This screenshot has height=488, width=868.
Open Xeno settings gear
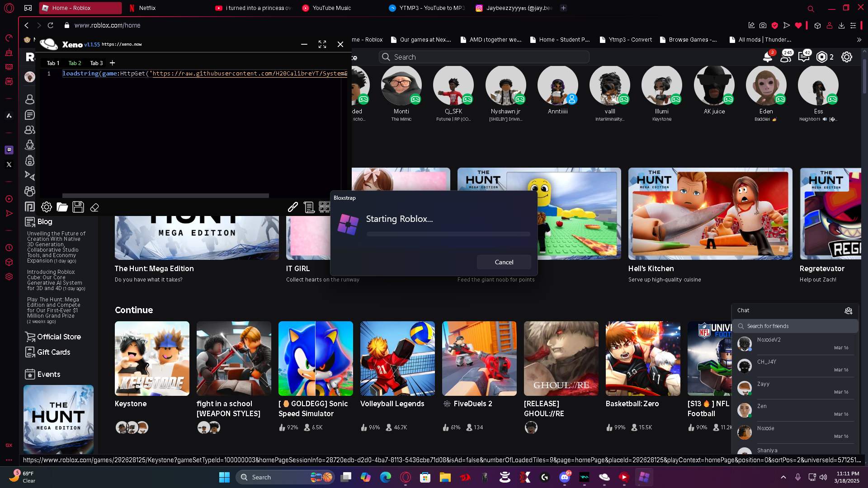point(47,207)
